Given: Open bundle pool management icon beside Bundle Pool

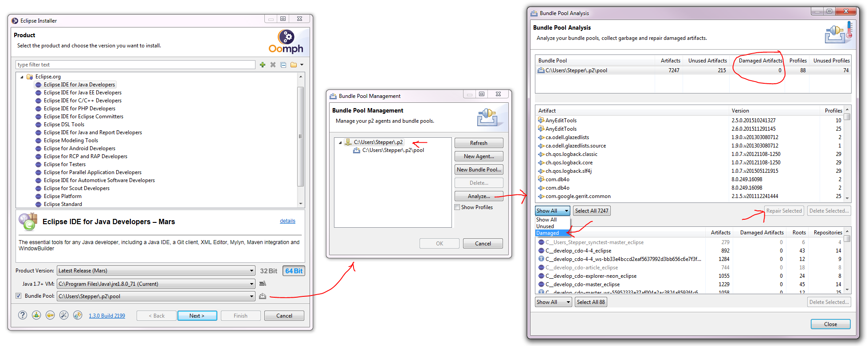Looking at the screenshot, I should 263,296.
